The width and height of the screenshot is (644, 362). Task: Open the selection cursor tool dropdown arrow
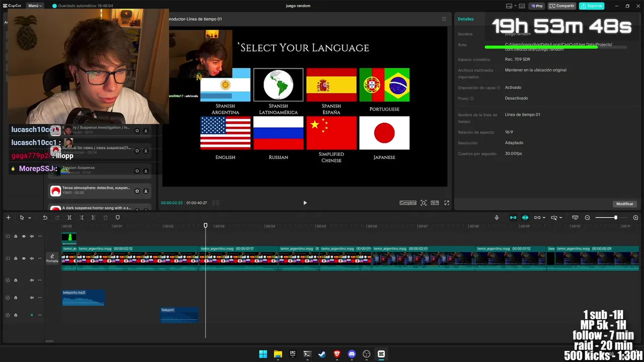pyautogui.click(x=30, y=218)
